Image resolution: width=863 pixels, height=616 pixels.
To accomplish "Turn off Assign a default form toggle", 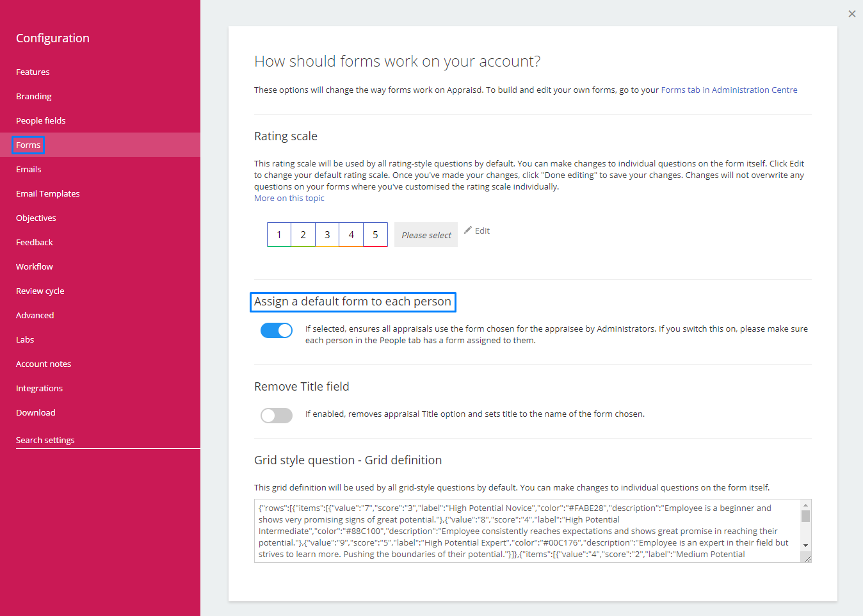I will (x=277, y=330).
